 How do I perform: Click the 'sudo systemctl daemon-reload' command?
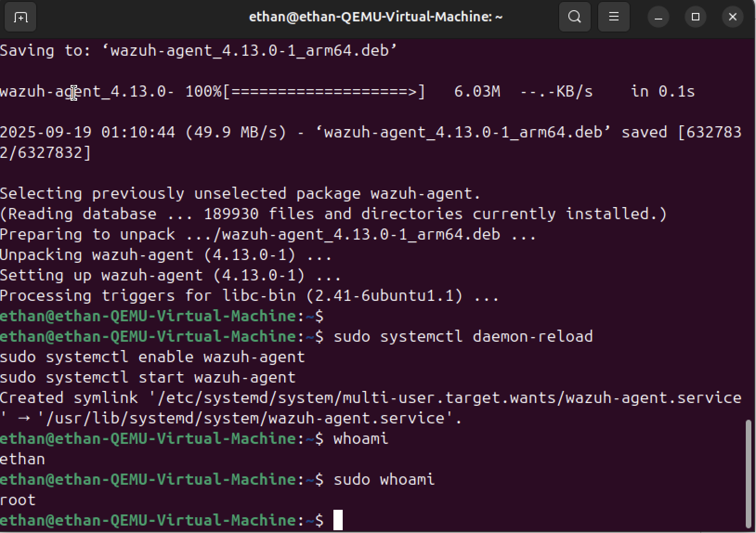click(463, 336)
